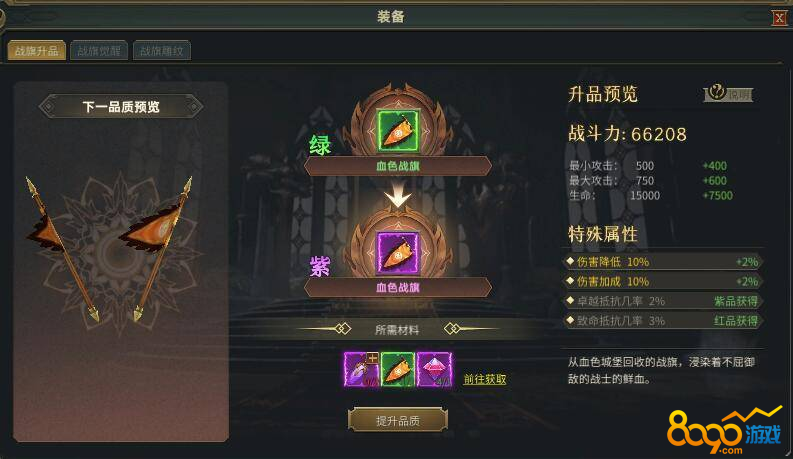Click the 提升品质 upgrade button
793x459 pixels.
pos(398,420)
